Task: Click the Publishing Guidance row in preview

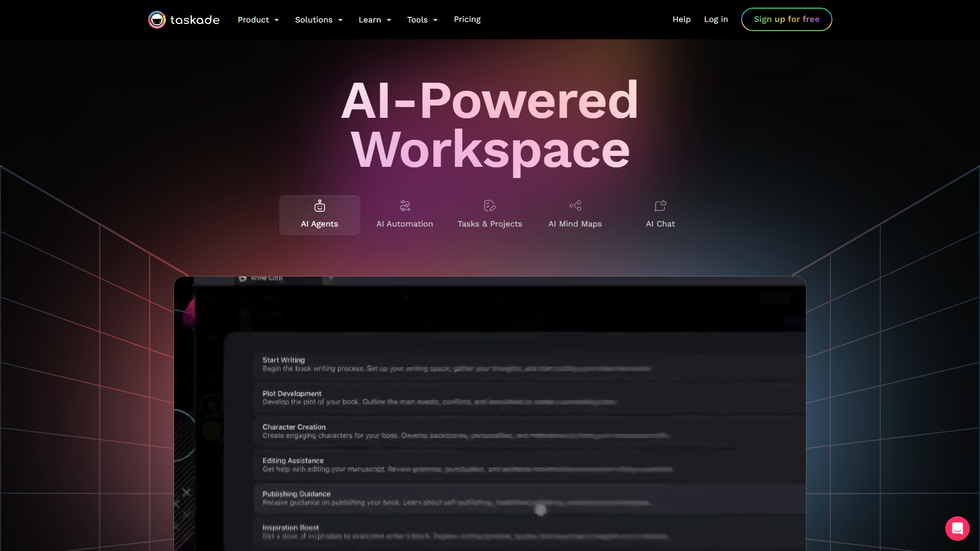Action: click(x=296, y=494)
